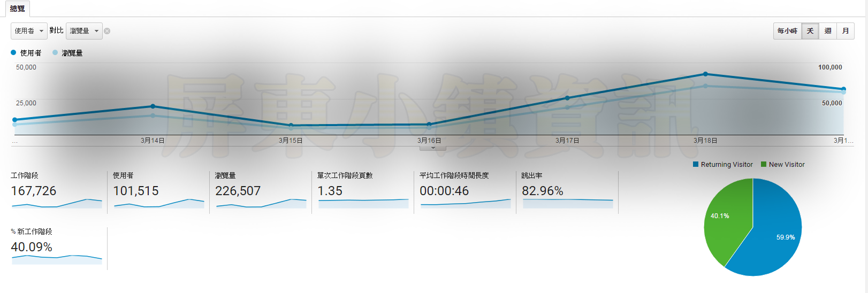The height and width of the screenshot is (293, 868).
Task: Open the 總覽 overview tab
Action: tap(17, 9)
